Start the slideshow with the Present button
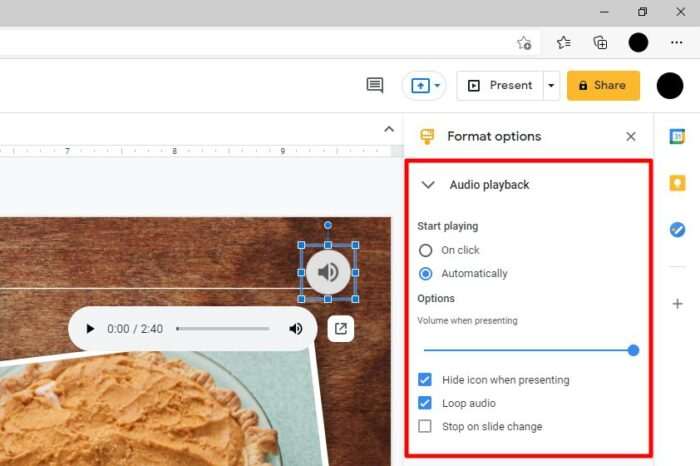Screen dimensions: 700x466 click(500, 85)
